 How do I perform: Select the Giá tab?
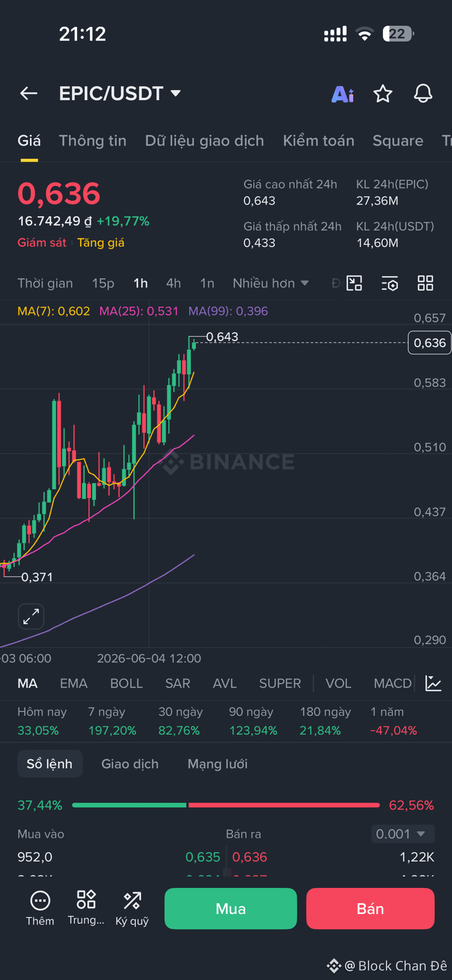coord(29,141)
